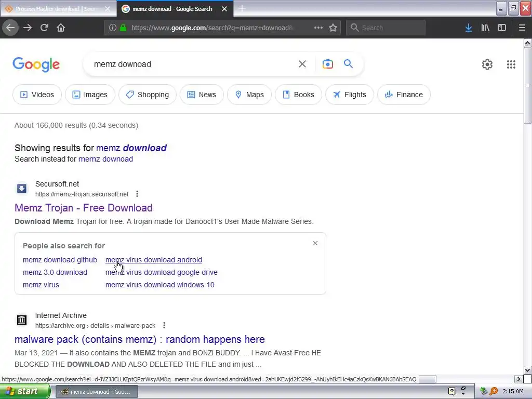Close the Process Hacker download tab
This screenshot has height=399, width=532.
point(108,9)
